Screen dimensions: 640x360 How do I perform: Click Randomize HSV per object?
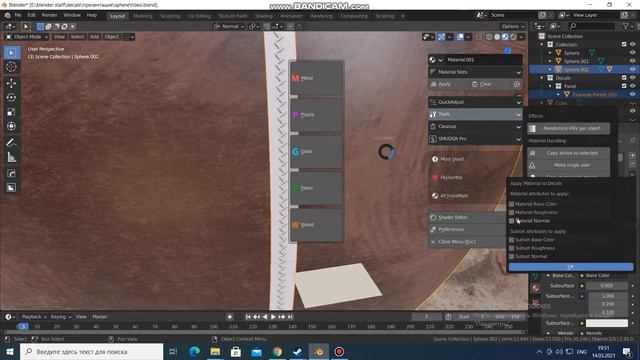click(x=569, y=128)
